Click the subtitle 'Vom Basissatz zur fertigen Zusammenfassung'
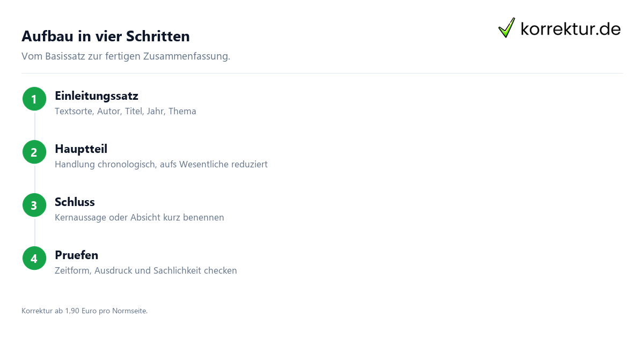The image size is (644, 338). click(x=126, y=56)
